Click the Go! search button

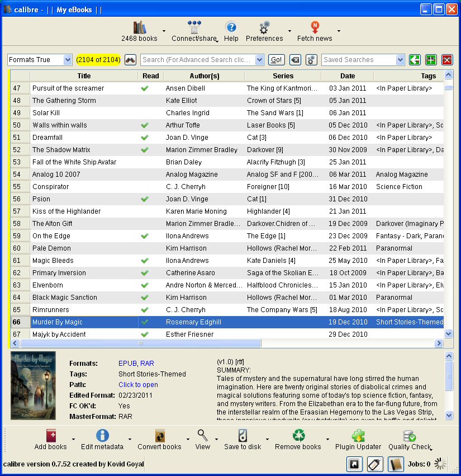pos(277,60)
